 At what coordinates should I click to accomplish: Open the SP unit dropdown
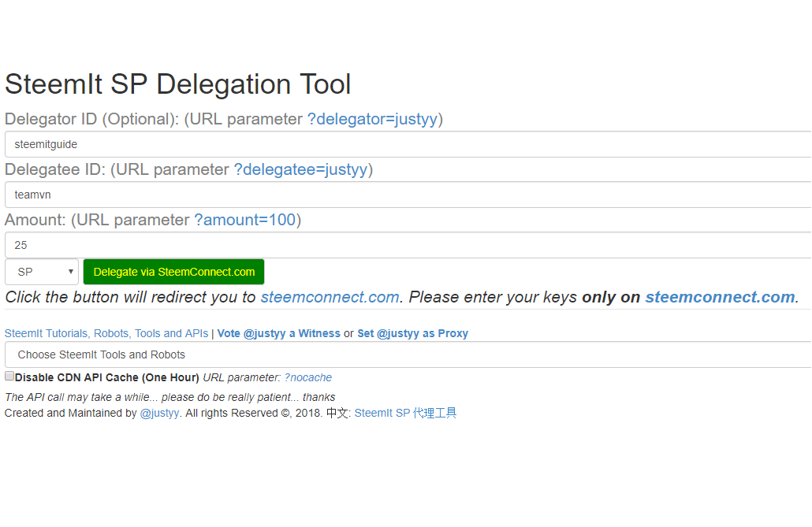point(42,272)
